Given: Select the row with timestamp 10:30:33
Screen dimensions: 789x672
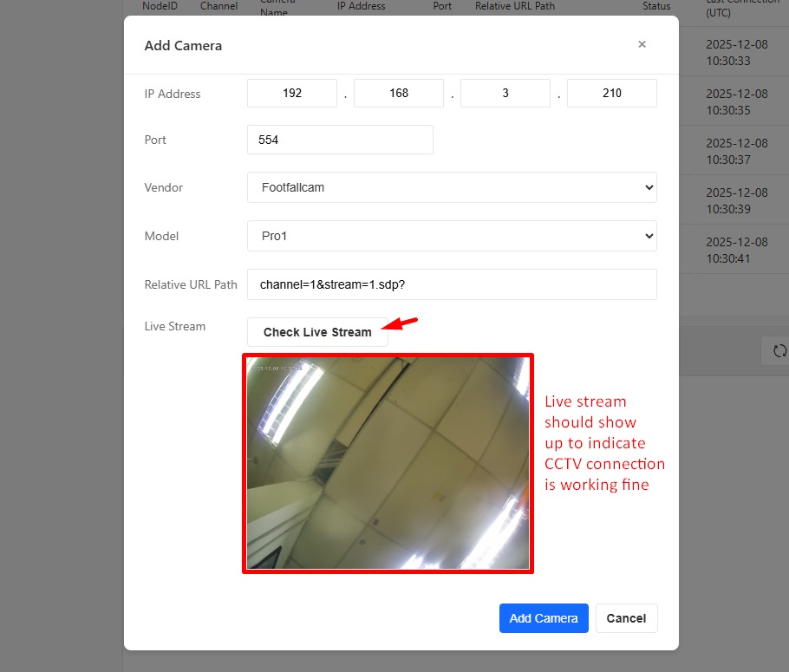Looking at the screenshot, I should [x=728, y=53].
